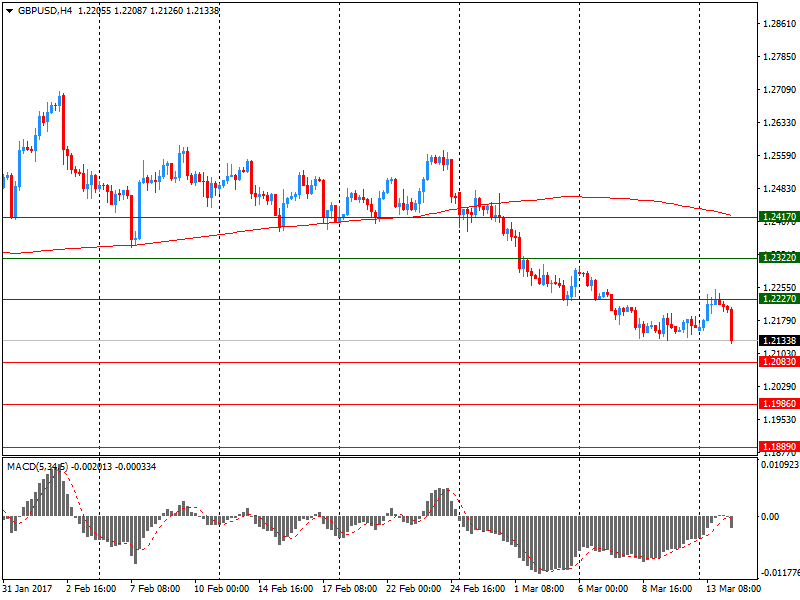The height and width of the screenshot is (600, 800).
Task: Click the 22 Feb 00:00 time label
Action: [x=414, y=589]
